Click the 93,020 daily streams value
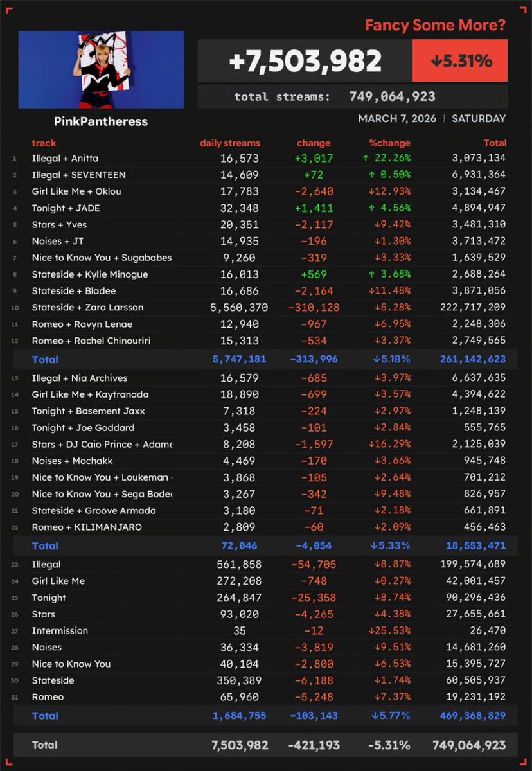 point(239,614)
